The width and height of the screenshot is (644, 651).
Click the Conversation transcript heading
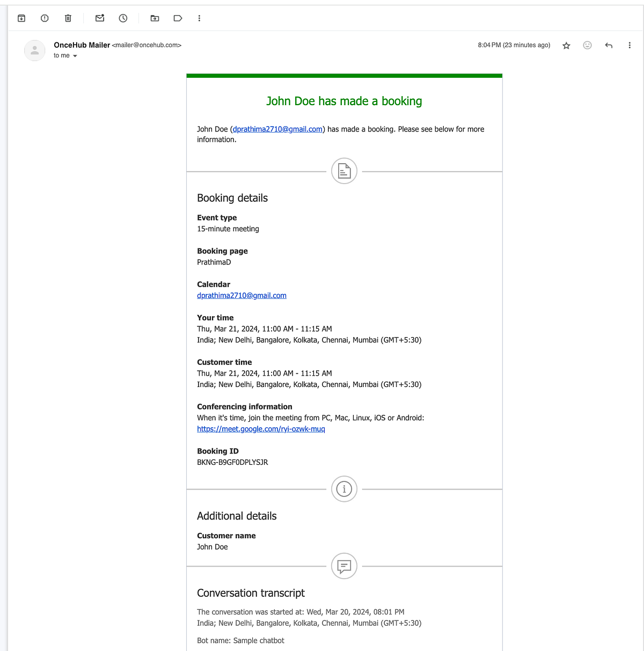(251, 593)
